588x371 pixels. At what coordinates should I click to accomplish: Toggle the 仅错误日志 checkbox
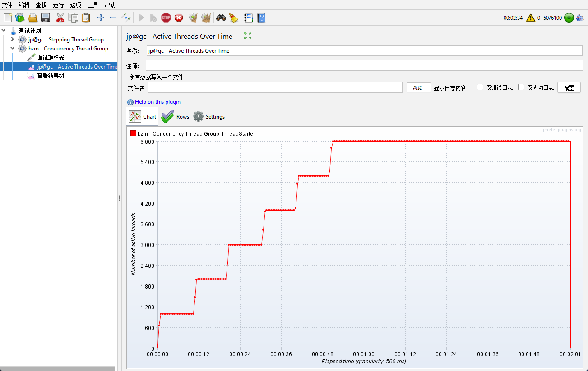pyautogui.click(x=480, y=87)
